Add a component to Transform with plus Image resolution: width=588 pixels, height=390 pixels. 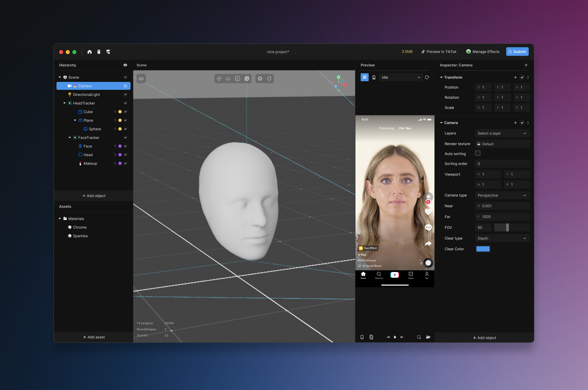coord(515,77)
